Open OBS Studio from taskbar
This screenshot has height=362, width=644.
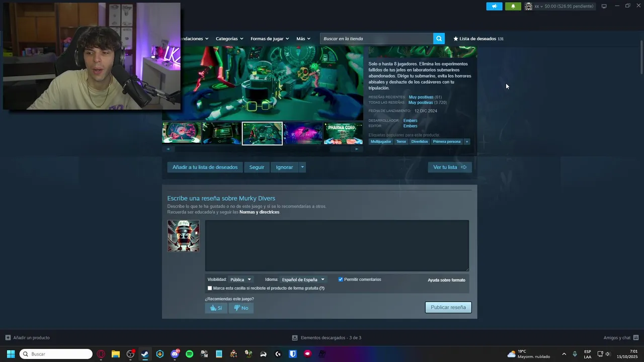click(x=130, y=354)
